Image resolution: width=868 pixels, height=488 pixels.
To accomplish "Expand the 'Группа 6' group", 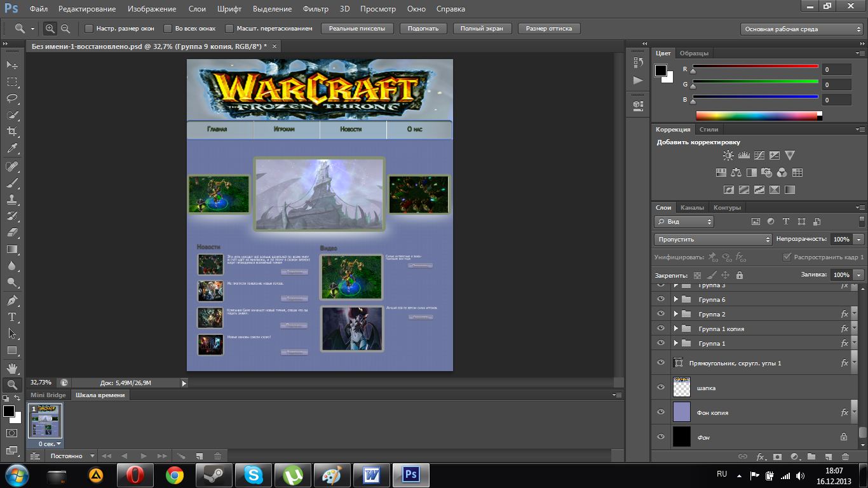I will coord(676,299).
